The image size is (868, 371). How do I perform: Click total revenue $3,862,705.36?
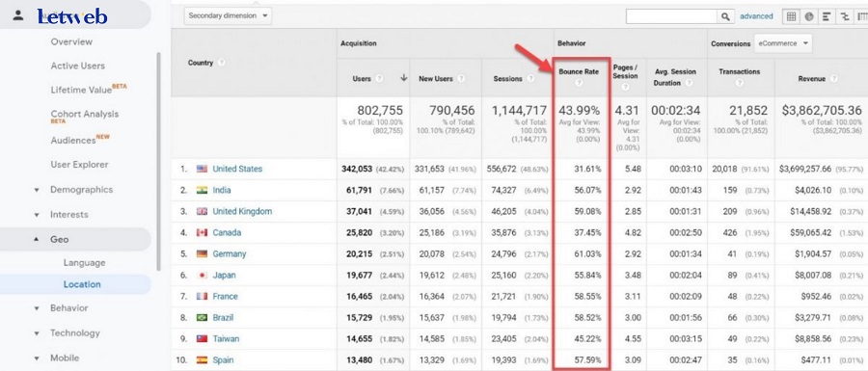coord(822,111)
